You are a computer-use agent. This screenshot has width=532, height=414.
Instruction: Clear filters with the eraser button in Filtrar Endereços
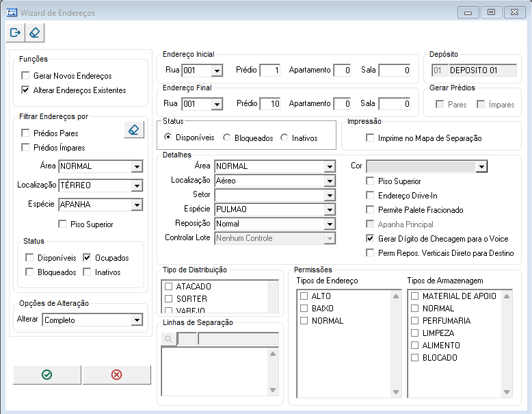click(134, 130)
